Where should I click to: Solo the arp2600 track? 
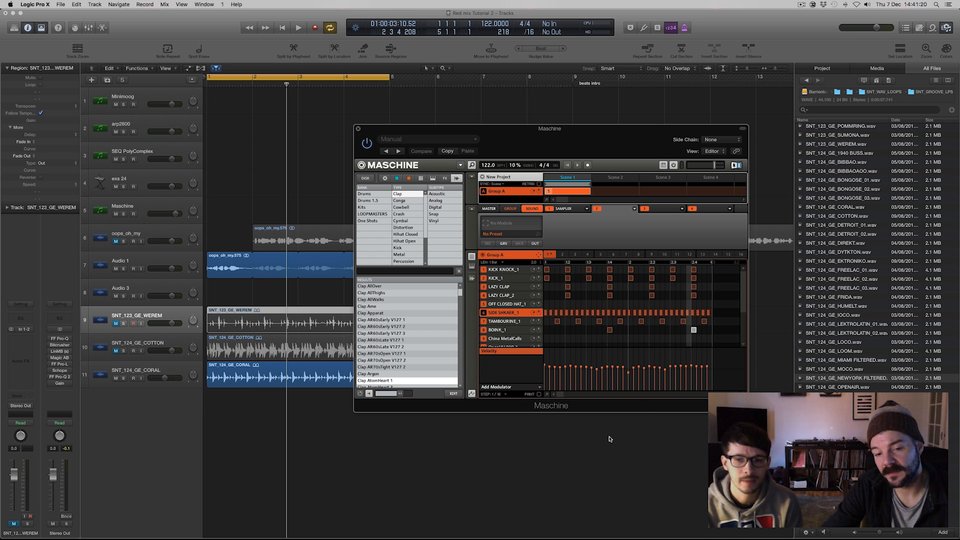[124, 131]
